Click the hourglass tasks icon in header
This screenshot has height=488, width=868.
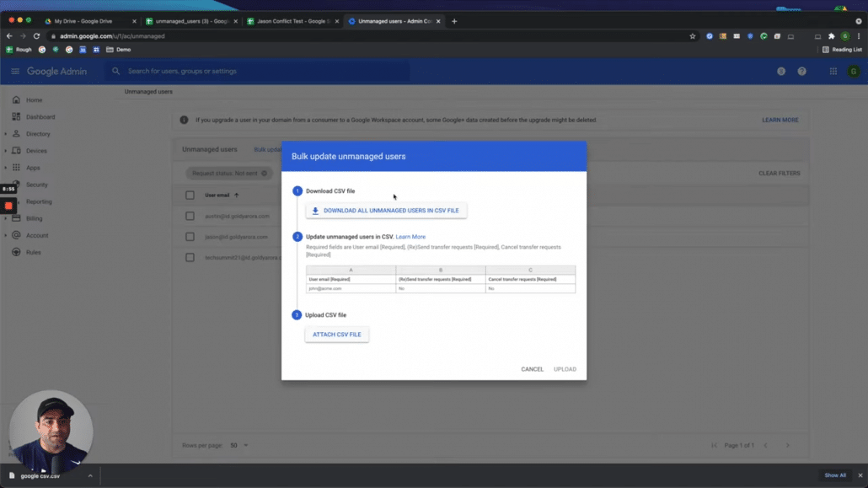click(x=781, y=72)
